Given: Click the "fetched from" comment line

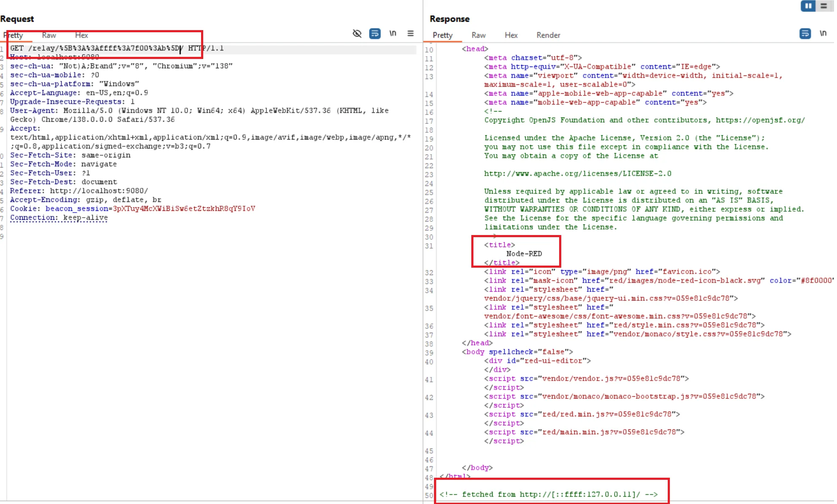Looking at the screenshot, I should tap(549, 494).
